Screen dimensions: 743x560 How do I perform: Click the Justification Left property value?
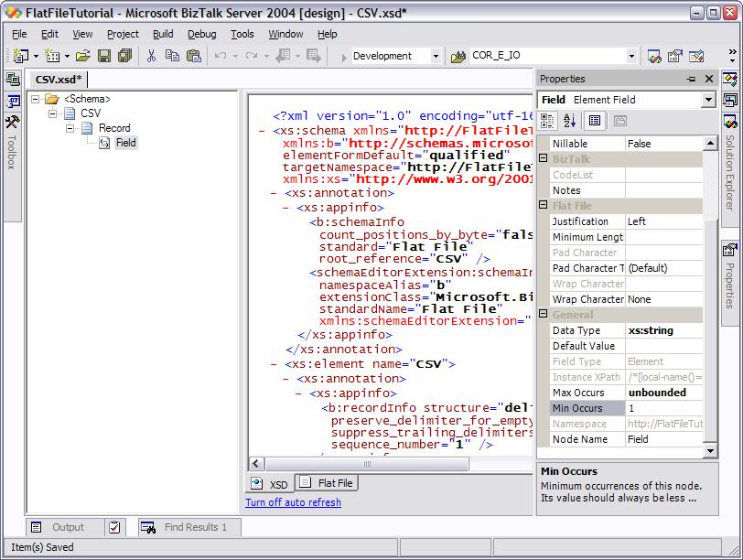pos(664,221)
